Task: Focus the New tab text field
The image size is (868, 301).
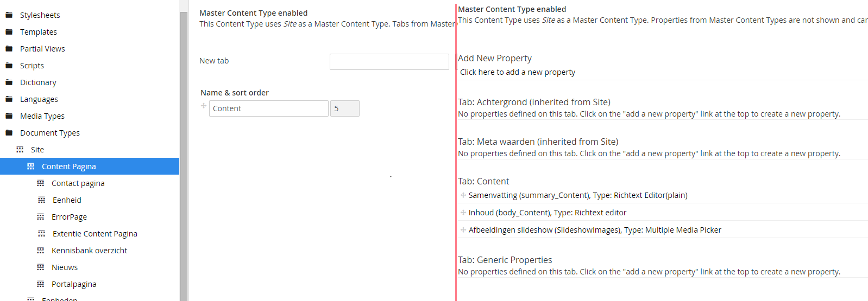Action: [389, 62]
